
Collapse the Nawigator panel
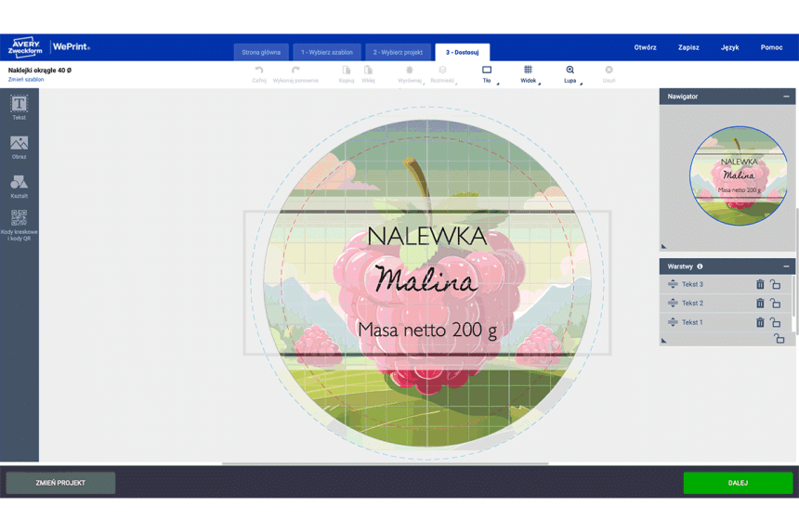pyautogui.click(x=786, y=97)
